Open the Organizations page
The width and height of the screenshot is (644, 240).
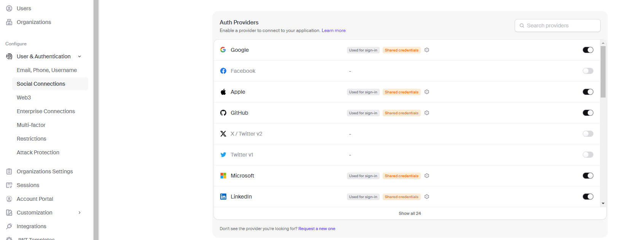click(x=34, y=22)
